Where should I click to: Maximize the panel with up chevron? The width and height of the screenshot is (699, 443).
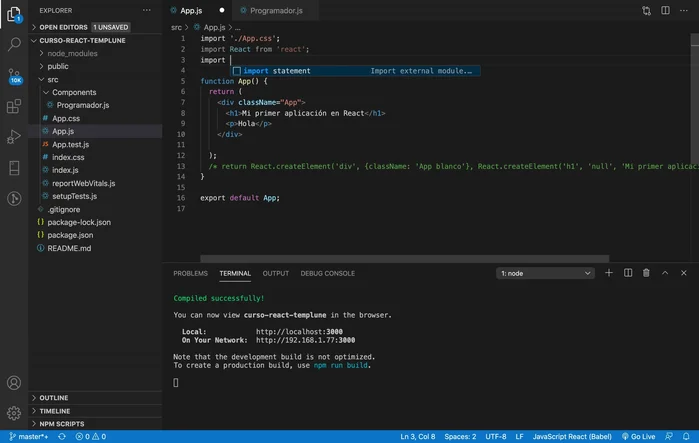665,273
